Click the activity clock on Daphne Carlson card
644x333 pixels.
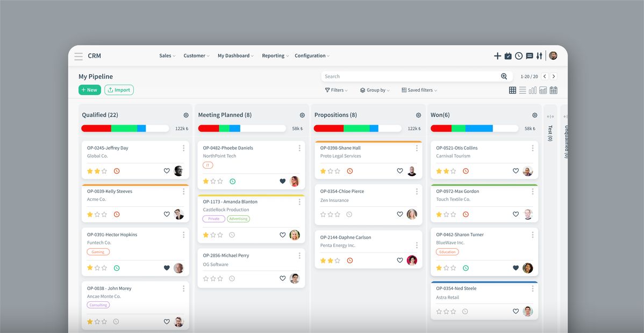coord(350,260)
